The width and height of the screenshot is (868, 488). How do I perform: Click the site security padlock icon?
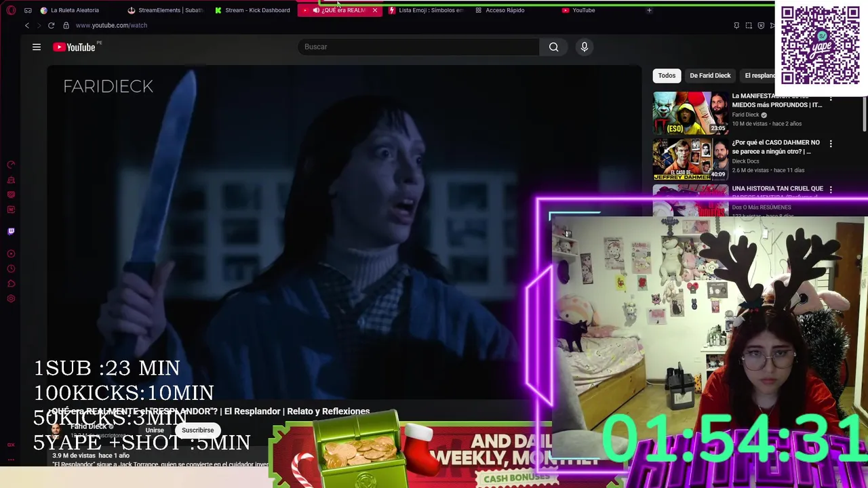[x=66, y=25]
